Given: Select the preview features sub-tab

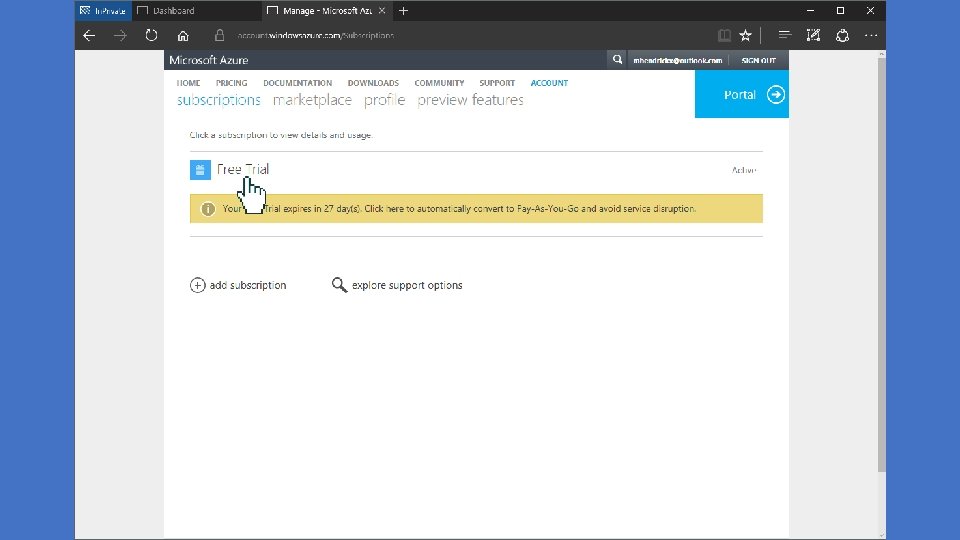Looking at the screenshot, I should pyautogui.click(x=470, y=100).
